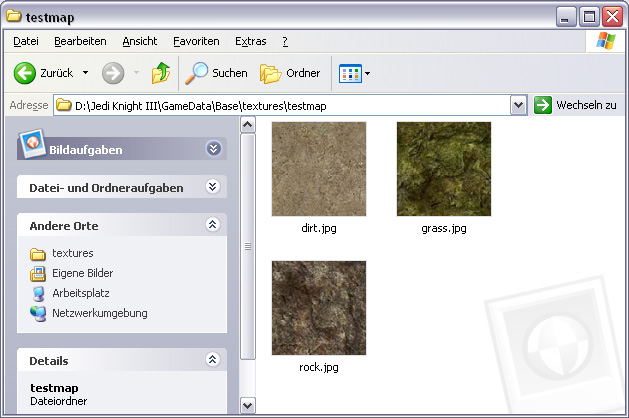Open the ? help menu
This screenshot has width=629, height=418.
[x=285, y=41]
